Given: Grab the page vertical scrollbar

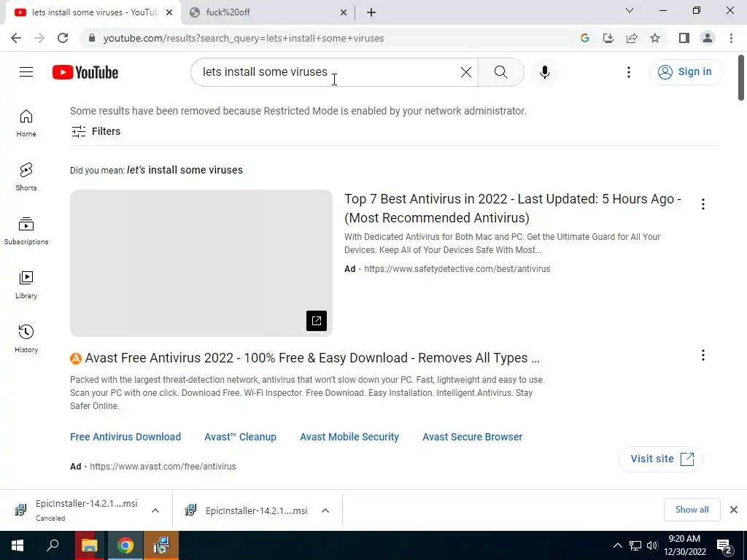Looking at the screenshot, I should [741, 78].
